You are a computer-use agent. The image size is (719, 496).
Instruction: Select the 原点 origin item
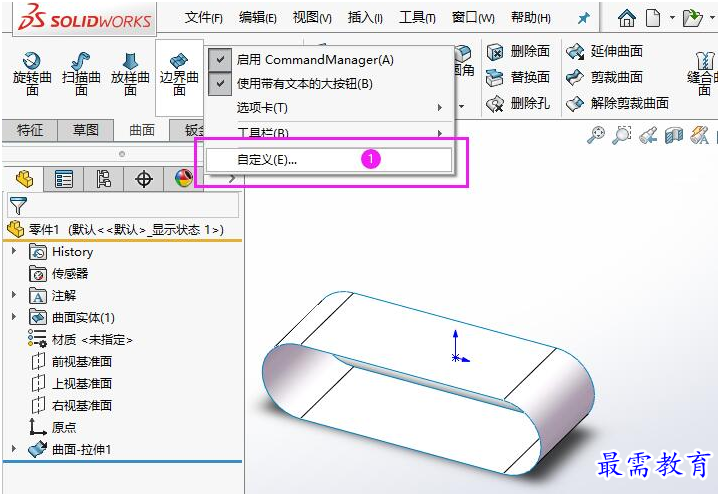(52, 427)
